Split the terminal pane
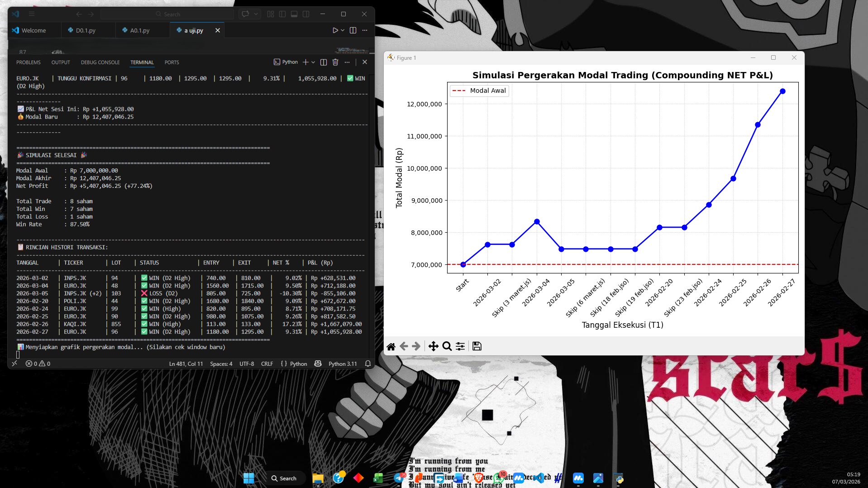This screenshot has height=488, width=868. pos(324,62)
